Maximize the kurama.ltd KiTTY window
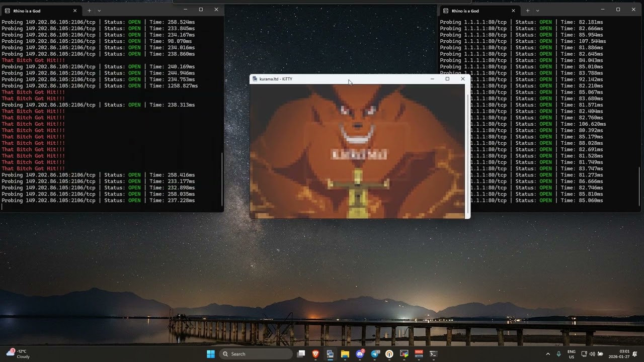The height and width of the screenshot is (362, 644). tap(447, 79)
